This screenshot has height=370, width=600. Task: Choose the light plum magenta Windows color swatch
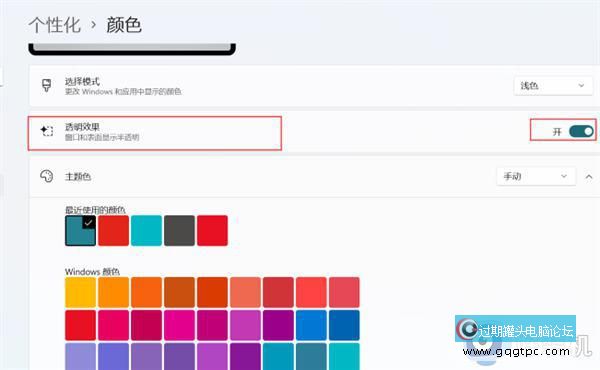[179, 325]
